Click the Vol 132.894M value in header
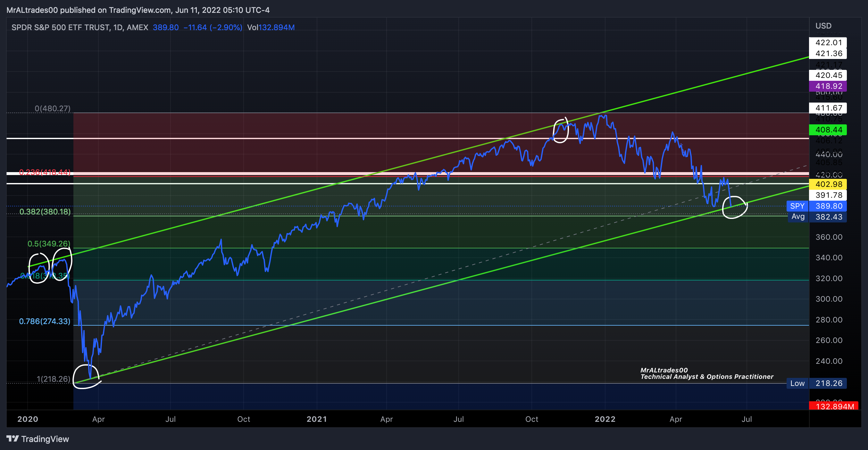The image size is (868, 450). tap(271, 27)
